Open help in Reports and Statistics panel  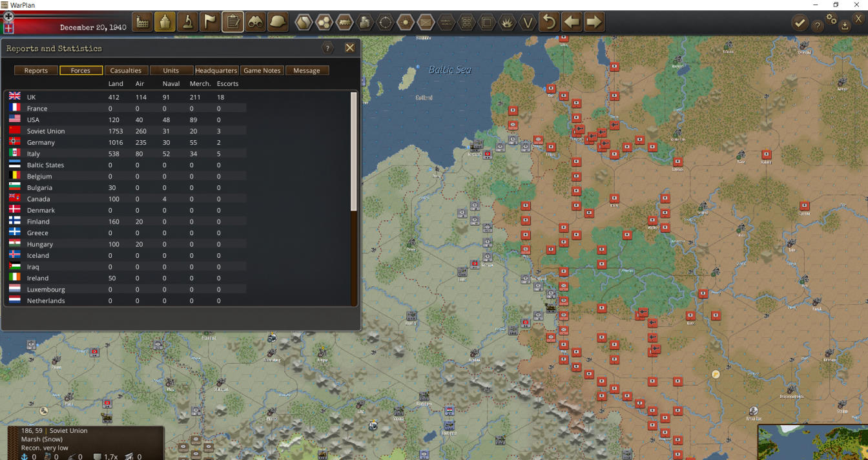point(328,48)
